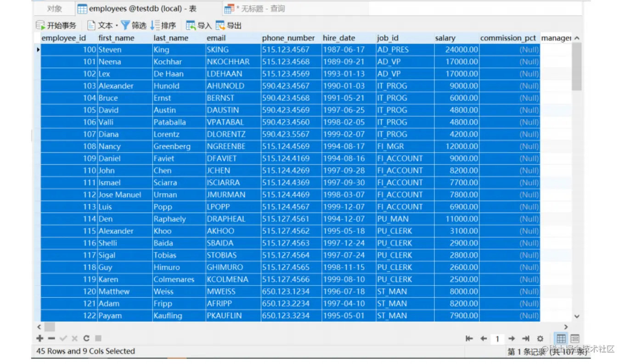Add a new record with the plus icon
The height and width of the screenshot is (364, 625).
tap(40, 338)
